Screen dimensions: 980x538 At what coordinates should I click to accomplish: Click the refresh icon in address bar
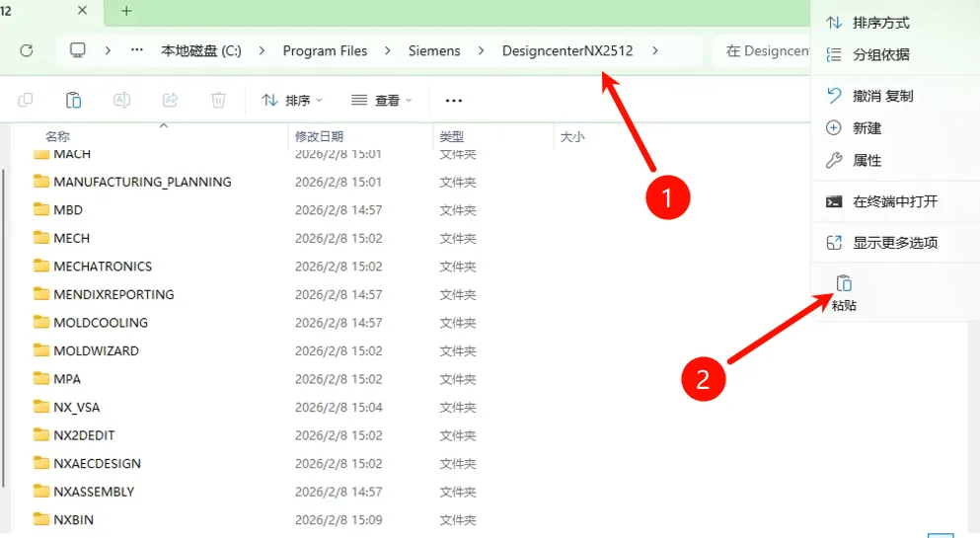tap(27, 50)
